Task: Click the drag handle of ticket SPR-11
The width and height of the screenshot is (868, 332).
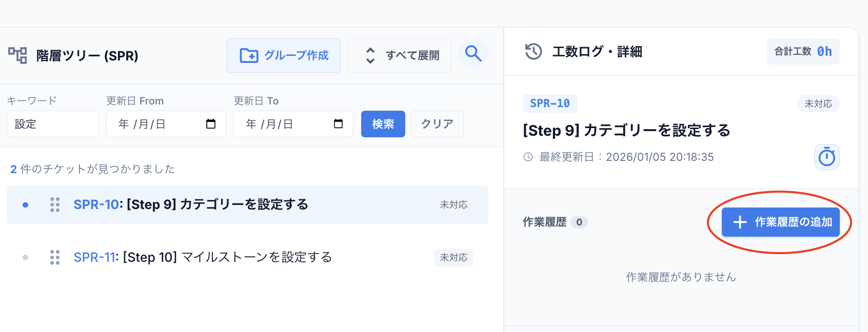Action: [55, 257]
